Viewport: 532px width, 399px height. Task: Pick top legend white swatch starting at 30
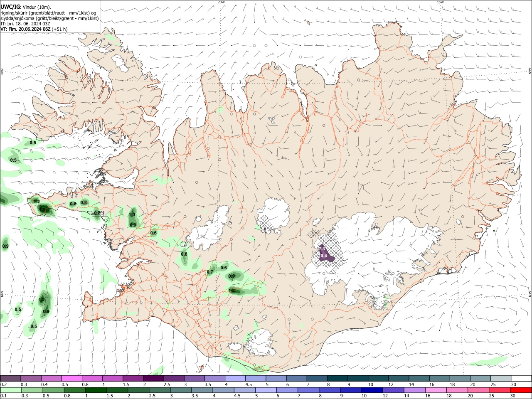tap(521, 379)
